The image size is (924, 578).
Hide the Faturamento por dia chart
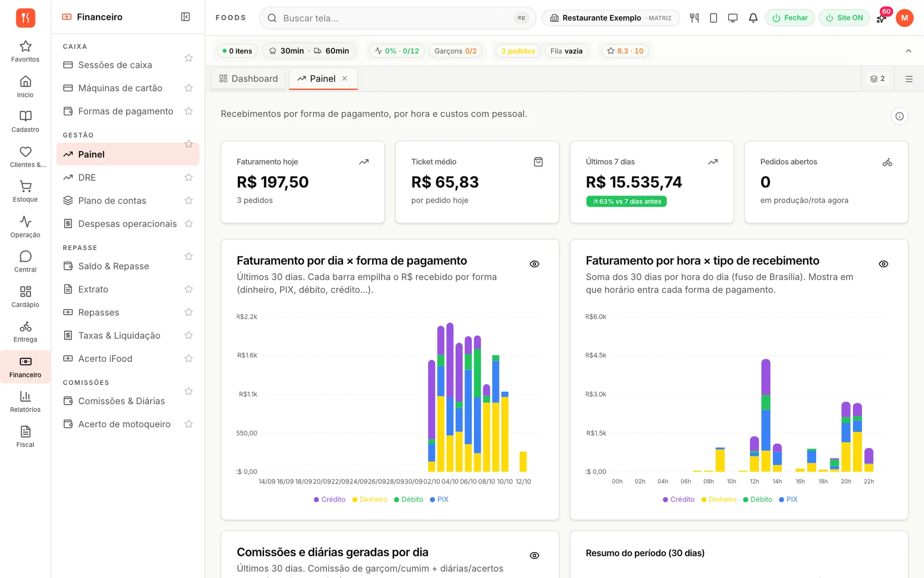[534, 264]
